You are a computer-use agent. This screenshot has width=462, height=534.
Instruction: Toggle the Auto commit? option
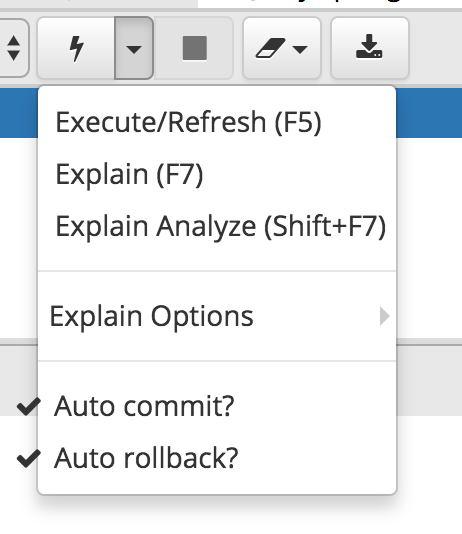144,406
